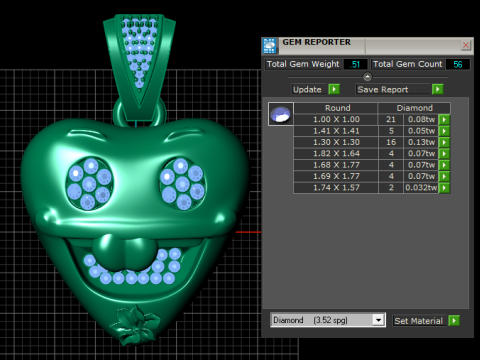Click the Set Material button label
This screenshot has width=480, height=360.
tap(419, 321)
